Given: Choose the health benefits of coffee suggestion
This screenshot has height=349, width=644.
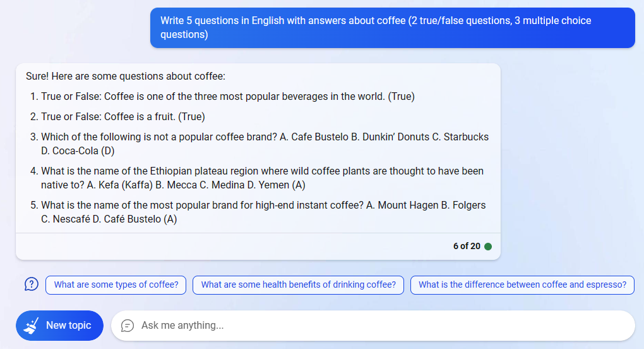Looking at the screenshot, I should pos(298,285).
